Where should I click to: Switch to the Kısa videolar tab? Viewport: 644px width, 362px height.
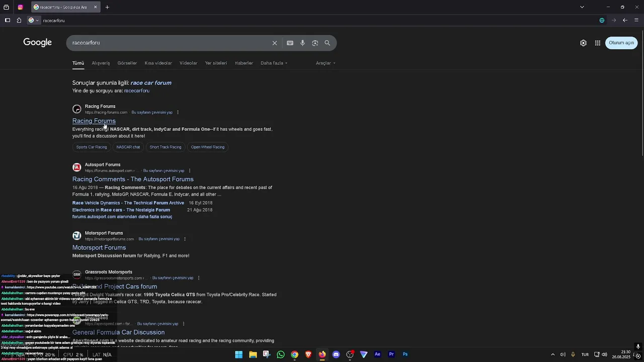point(158,63)
